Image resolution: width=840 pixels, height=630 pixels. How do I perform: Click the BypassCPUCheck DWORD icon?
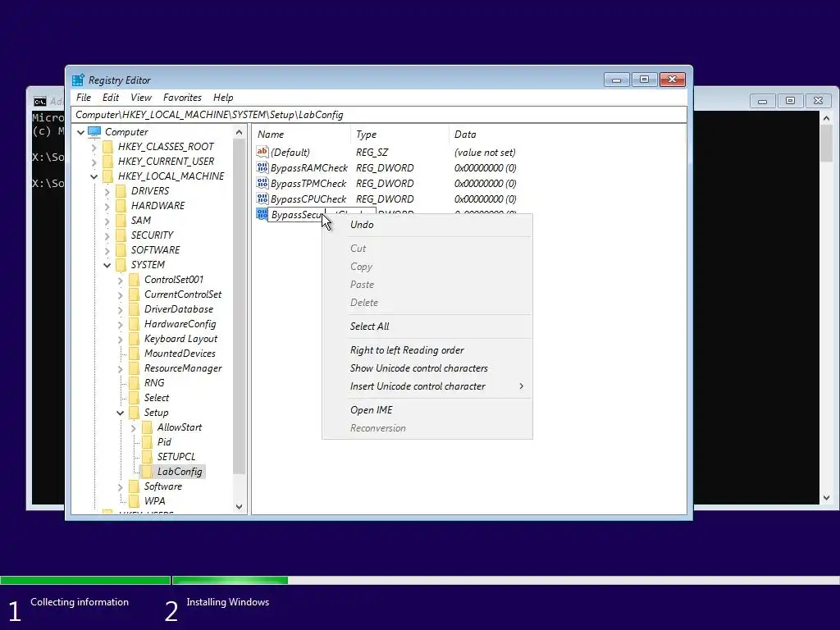click(x=262, y=199)
